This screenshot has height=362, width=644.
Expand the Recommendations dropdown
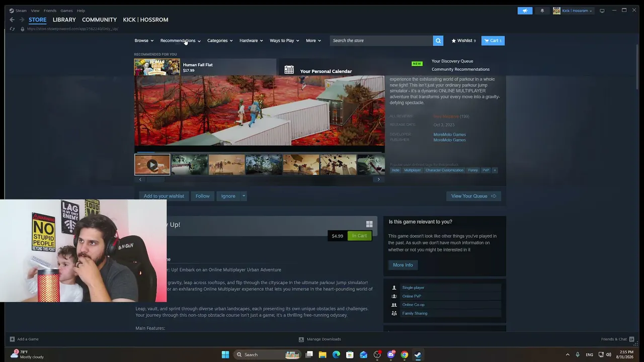(181, 41)
